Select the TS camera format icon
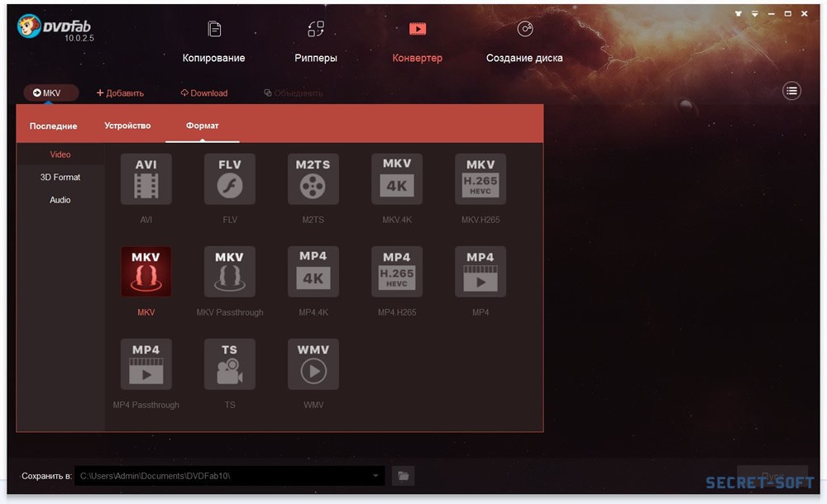 coord(229,364)
